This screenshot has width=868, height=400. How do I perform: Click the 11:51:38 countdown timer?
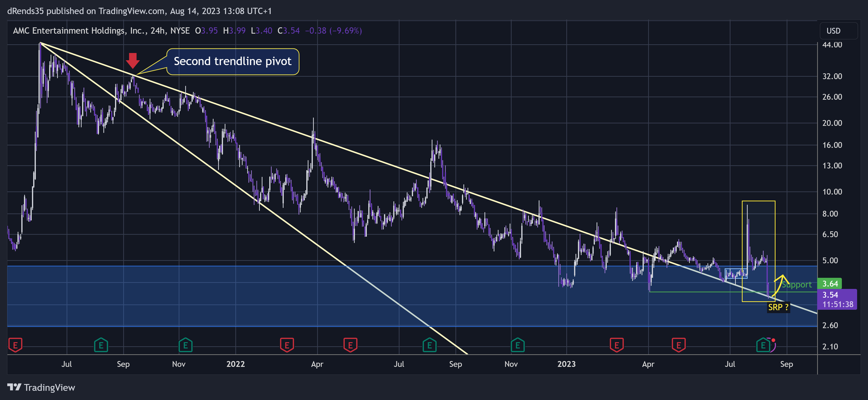(x=838, y=304)
